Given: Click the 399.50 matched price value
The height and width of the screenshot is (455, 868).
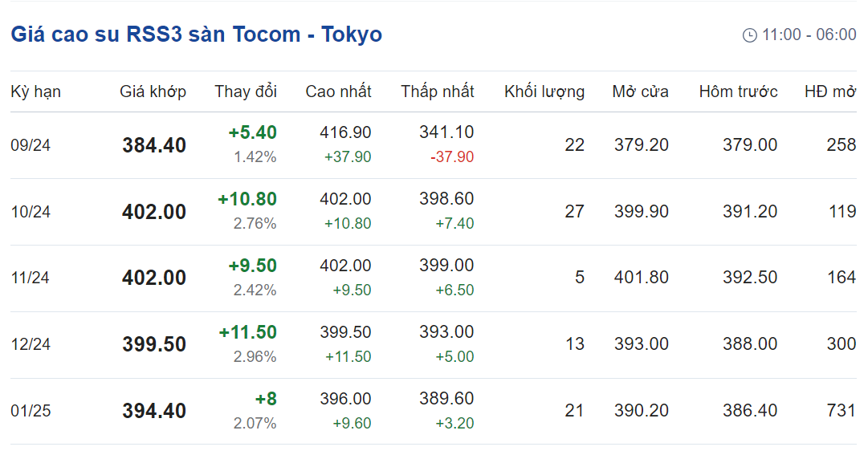Looking at the screenshot, I should click(154, 344).
